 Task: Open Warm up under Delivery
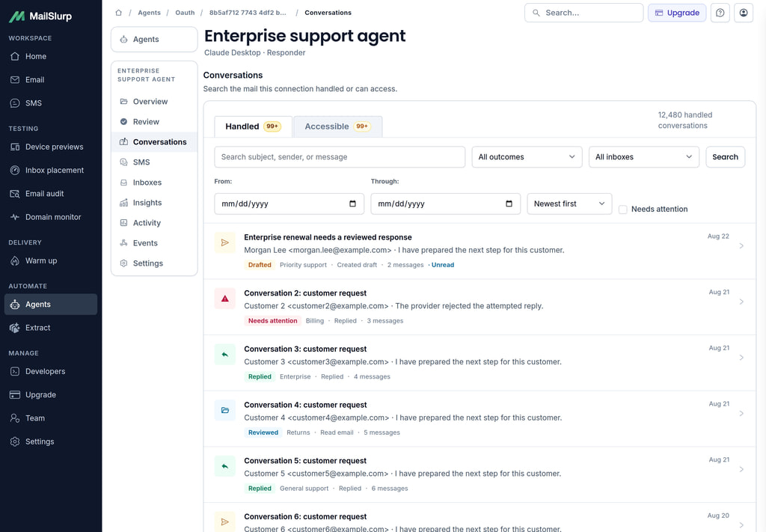pyautogui.click(x=51, y=260)
